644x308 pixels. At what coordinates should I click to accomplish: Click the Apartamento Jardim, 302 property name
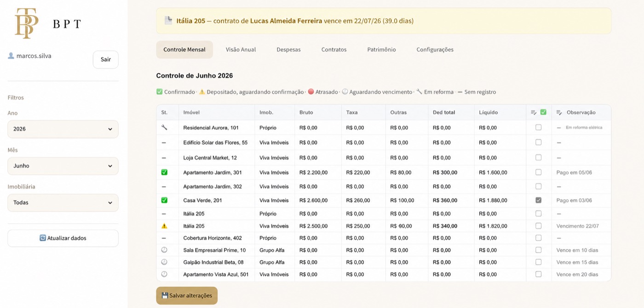pyautogui.click(x=213, y=187)
